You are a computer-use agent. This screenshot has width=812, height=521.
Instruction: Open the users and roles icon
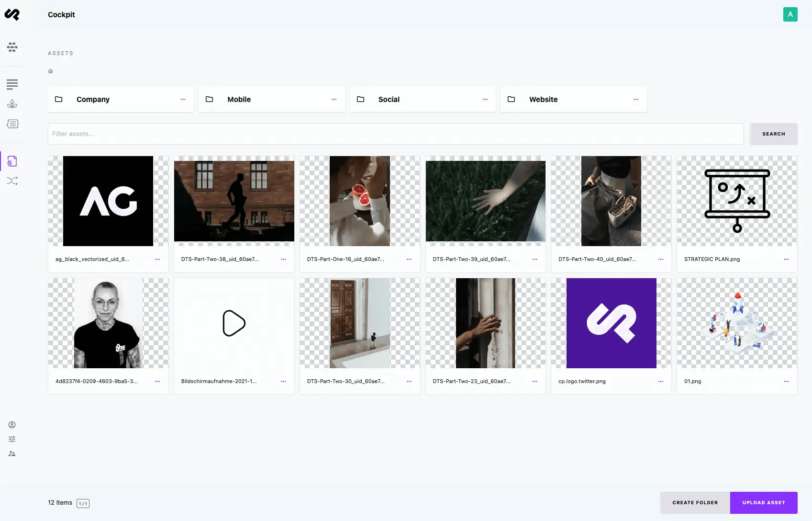coord(12,453)
